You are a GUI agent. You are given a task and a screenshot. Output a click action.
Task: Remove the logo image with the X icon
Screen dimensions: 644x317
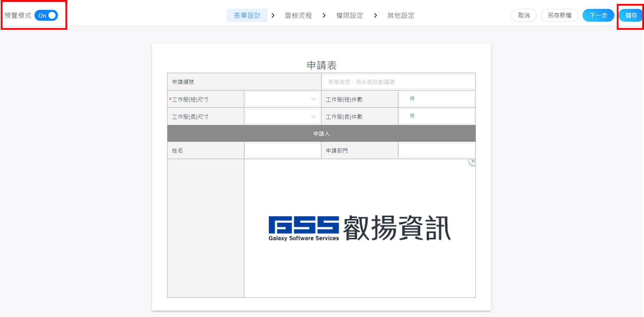click(x=473, y=161)
